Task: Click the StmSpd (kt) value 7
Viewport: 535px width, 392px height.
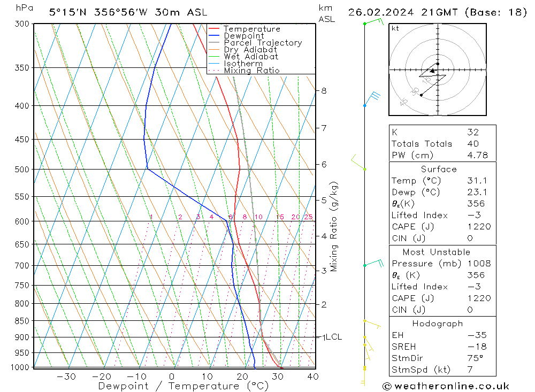Action: tap(470, 370)
